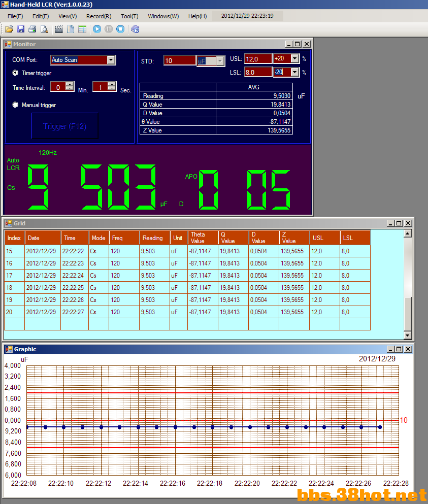Viewport: 428px width, 504px height.
Task: Increase Time Interval seconds with up arrow
Action: click(112, 84)
